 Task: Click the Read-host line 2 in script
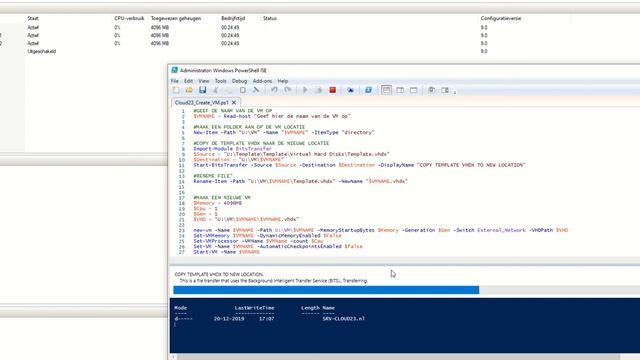pyautogui.click(x=272, y=116)
